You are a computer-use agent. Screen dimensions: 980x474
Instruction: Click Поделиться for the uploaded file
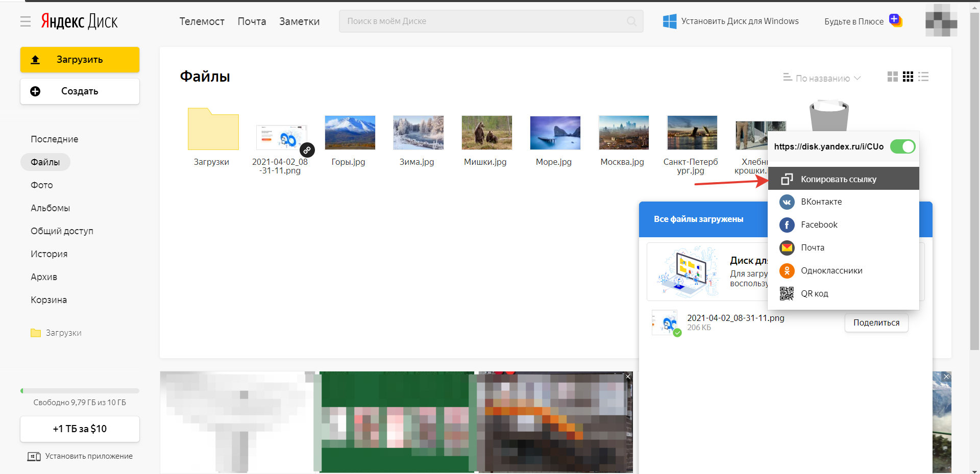click(876, 323)
